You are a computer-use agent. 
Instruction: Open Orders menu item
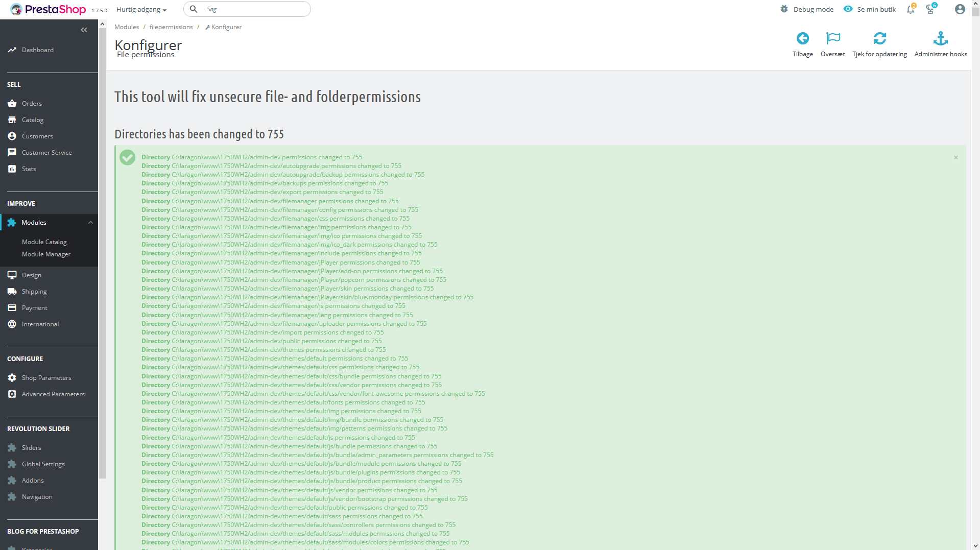32,104
